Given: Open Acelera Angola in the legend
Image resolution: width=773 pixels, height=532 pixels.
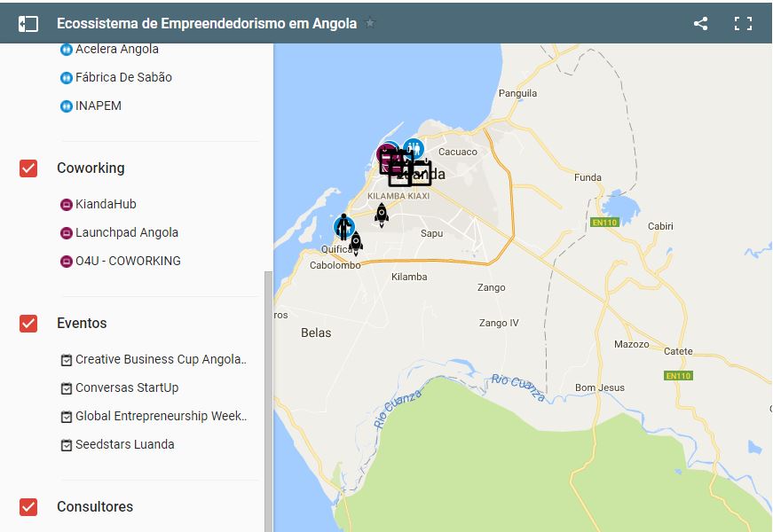Looking at the screenshot, I should click(x=117, y=50).
